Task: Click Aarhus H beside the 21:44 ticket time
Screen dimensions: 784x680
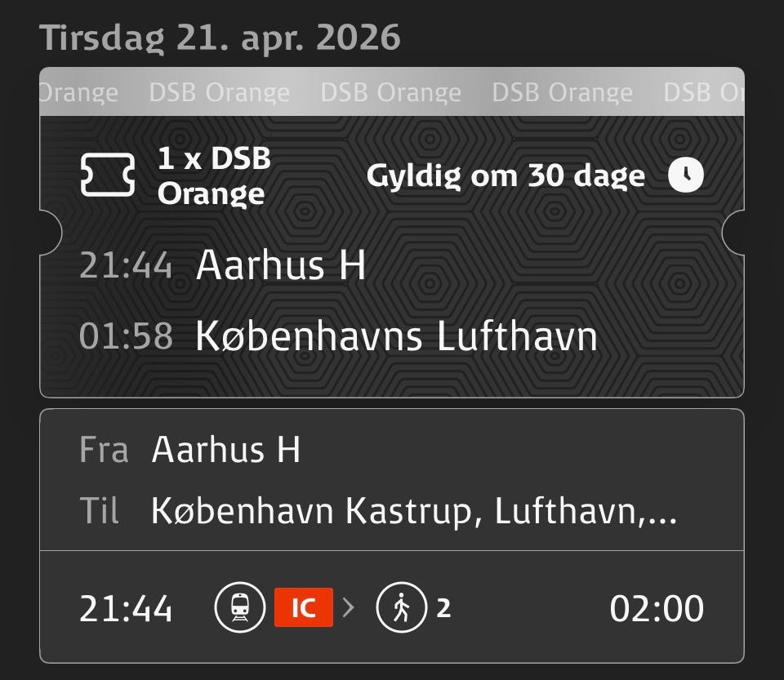Action: (x=281, y=265)
